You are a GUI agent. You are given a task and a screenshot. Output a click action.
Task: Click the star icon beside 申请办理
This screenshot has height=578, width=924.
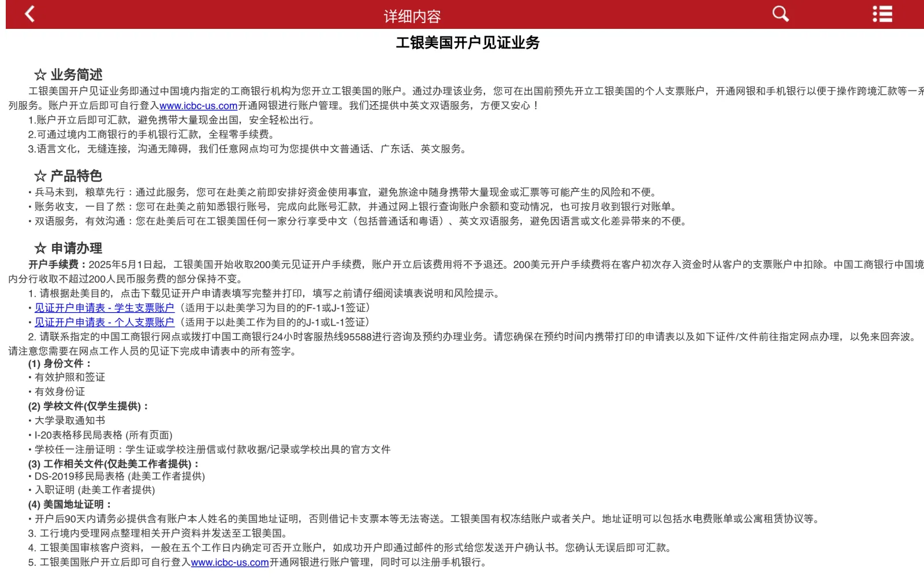point(40,248)
